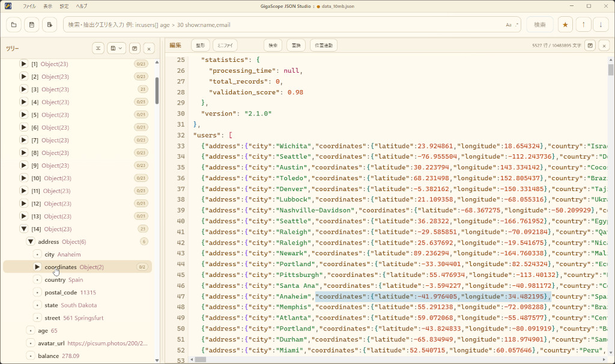
Task: Go to previous result with up arrow
Action: click(x=583, y=25)
